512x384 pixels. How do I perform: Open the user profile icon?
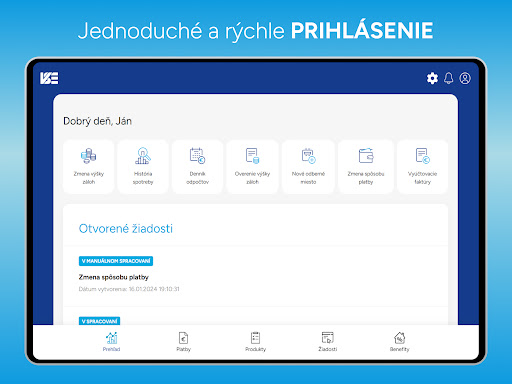[x=465, y=78]
